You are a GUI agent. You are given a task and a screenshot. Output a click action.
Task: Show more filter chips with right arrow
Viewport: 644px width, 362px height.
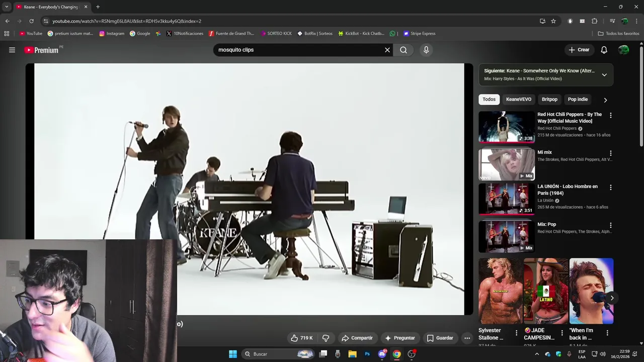tap(605, 100)
